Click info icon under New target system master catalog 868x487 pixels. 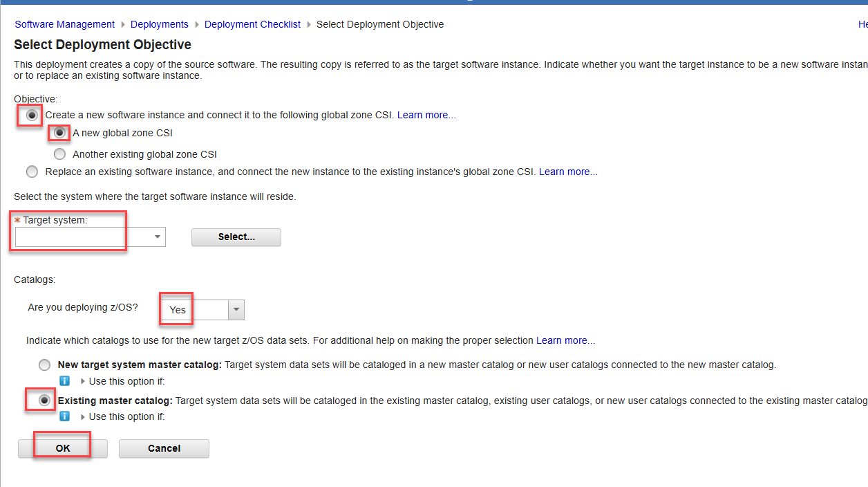click(x=64, y=381)
